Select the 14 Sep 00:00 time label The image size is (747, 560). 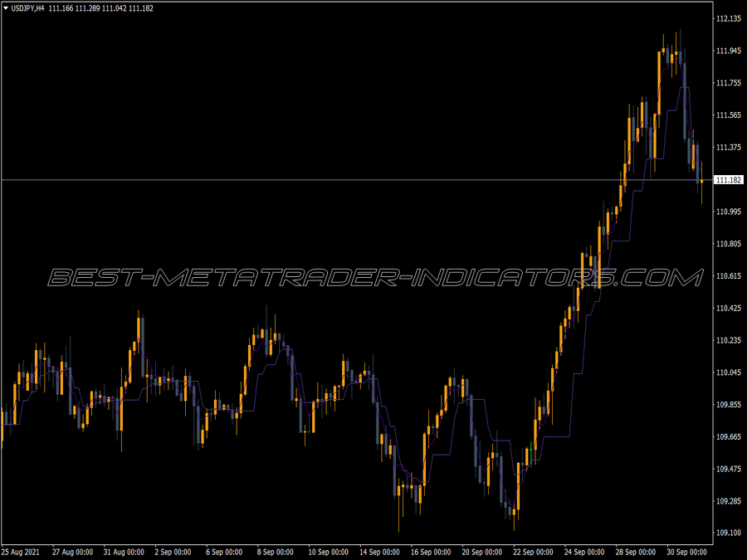pyautogui.click(x=379, y=552)
